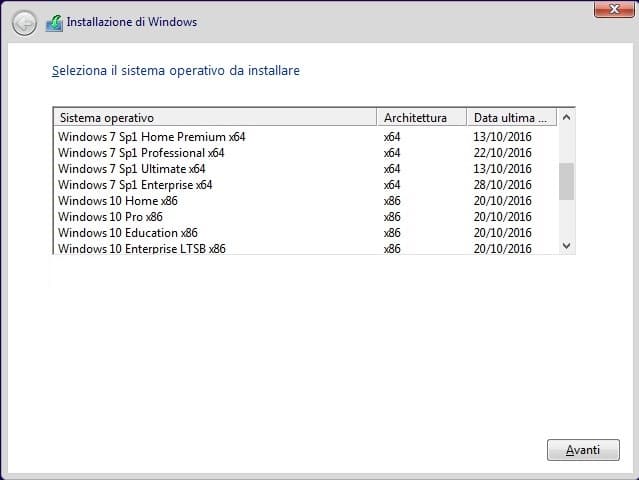Click the list scrollbar up arrow
The height and width of the screenshot is (480, 639).
[x=566, y=117]
